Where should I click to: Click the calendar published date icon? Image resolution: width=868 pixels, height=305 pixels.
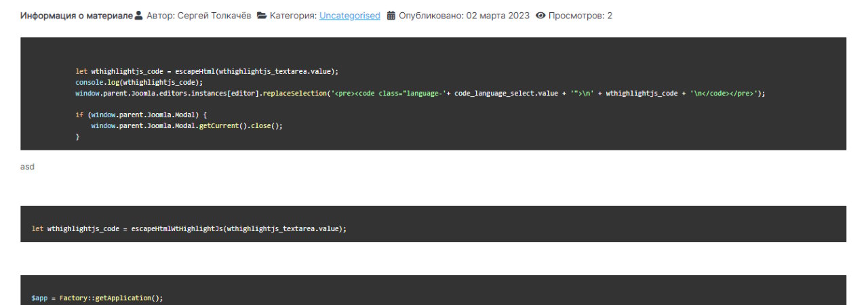(x=391, y=16)
